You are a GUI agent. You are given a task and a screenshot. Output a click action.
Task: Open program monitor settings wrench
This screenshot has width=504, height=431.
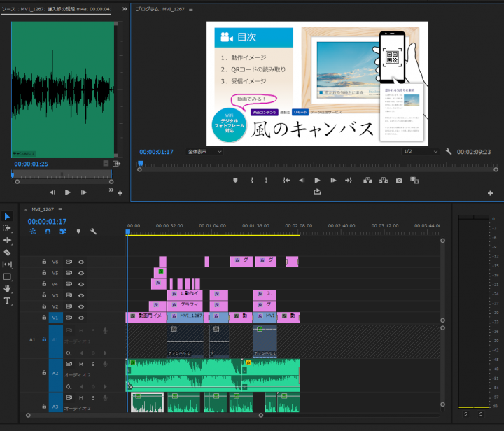pos(449,152)
